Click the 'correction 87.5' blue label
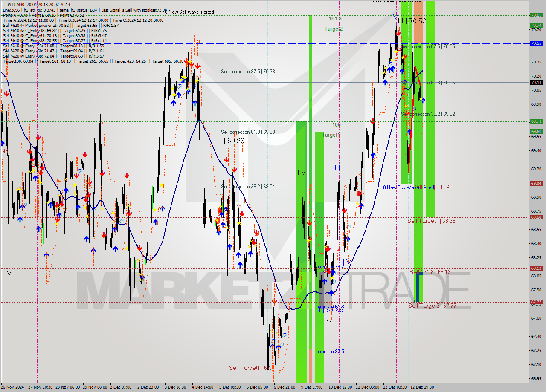The width and height of the screenshot is (546, 392). [x=328, y=352]
